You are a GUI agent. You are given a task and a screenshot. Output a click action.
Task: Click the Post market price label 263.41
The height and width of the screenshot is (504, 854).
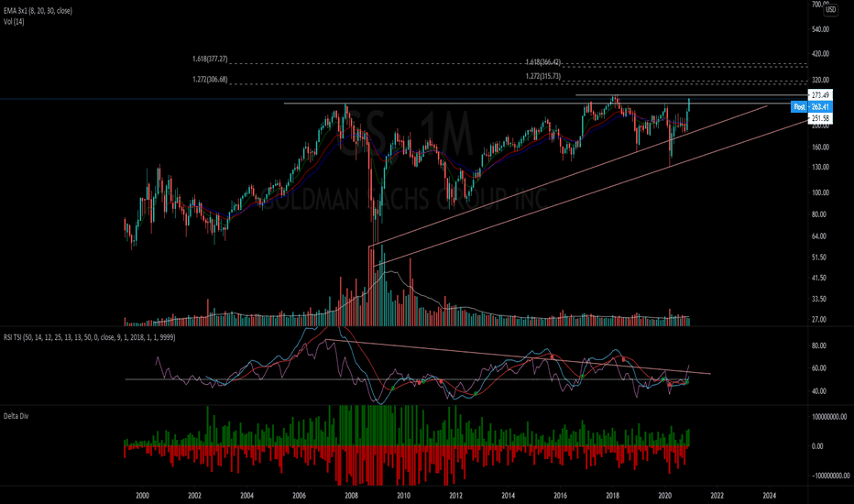coord(812,107)
